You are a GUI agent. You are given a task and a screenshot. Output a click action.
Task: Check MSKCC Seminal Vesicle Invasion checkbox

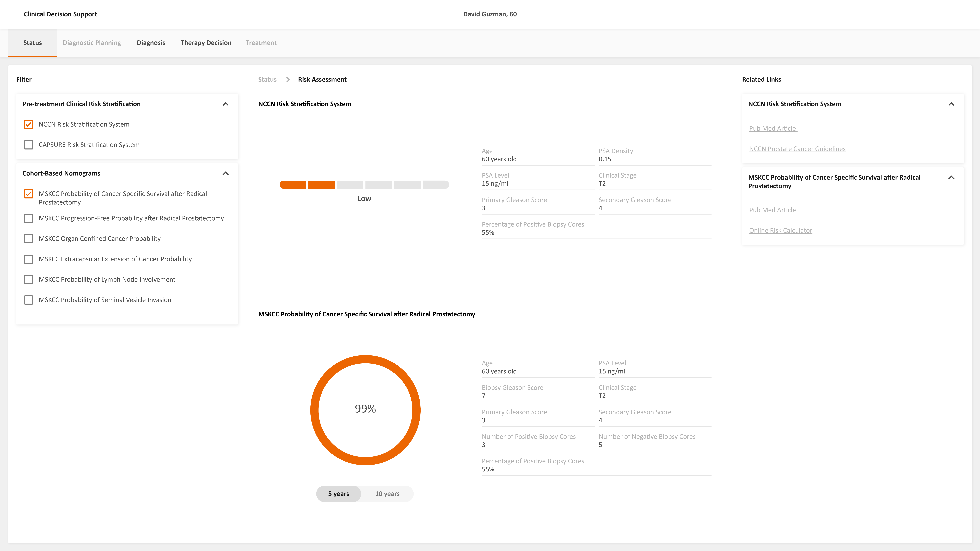coord(29,300)
